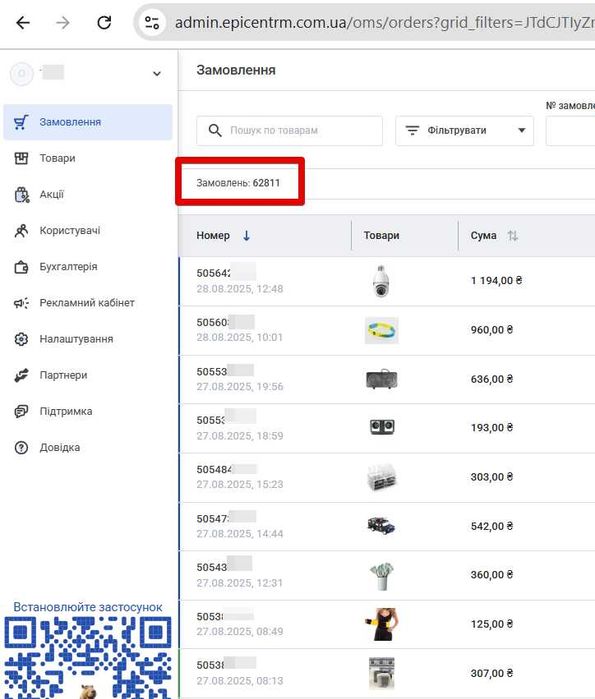This screenshot has width=595, height=699.
Task: Click the address bar URL
Action: 385,22
